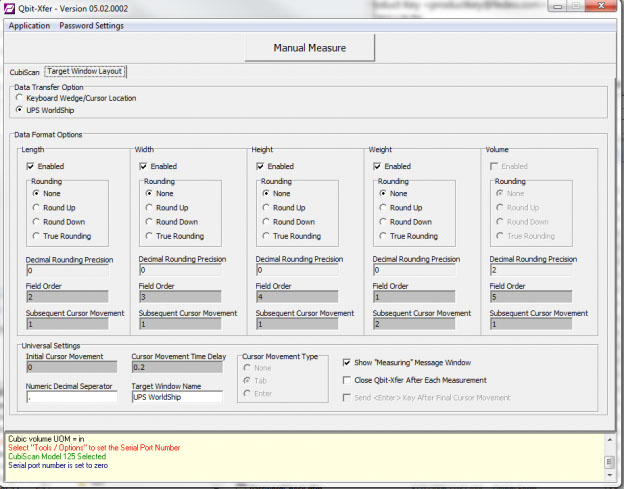Select Round Down for Height rounding
Screen dimensions: 624x489
267,222
